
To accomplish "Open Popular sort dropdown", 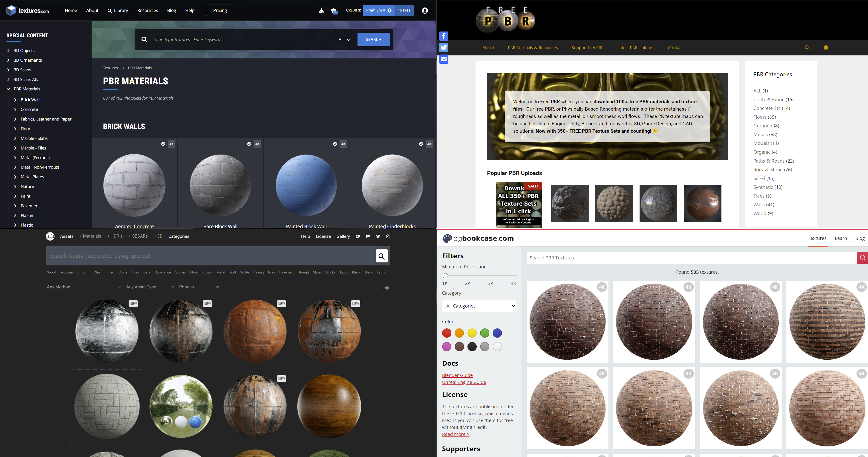I will click(x=199, y=287).
